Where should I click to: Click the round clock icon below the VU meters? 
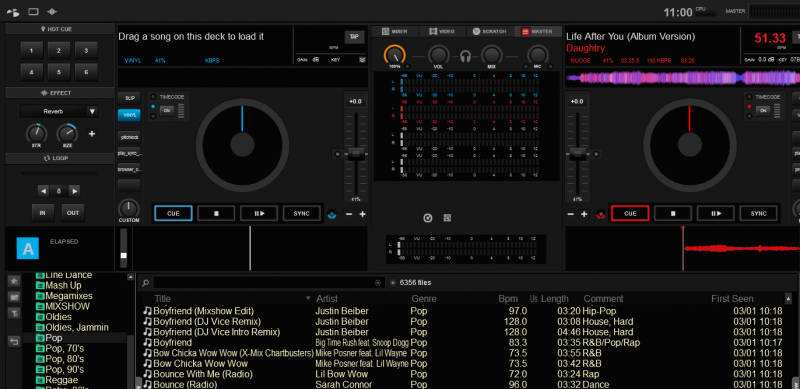[428, 218]
